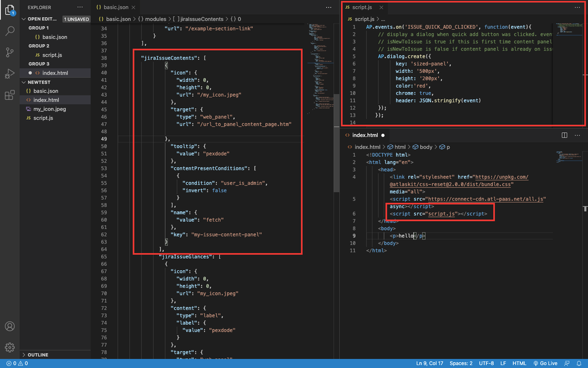Click Go Live in the status bar
The width and height of the screenshot is (588, 368).
[544, 363]
